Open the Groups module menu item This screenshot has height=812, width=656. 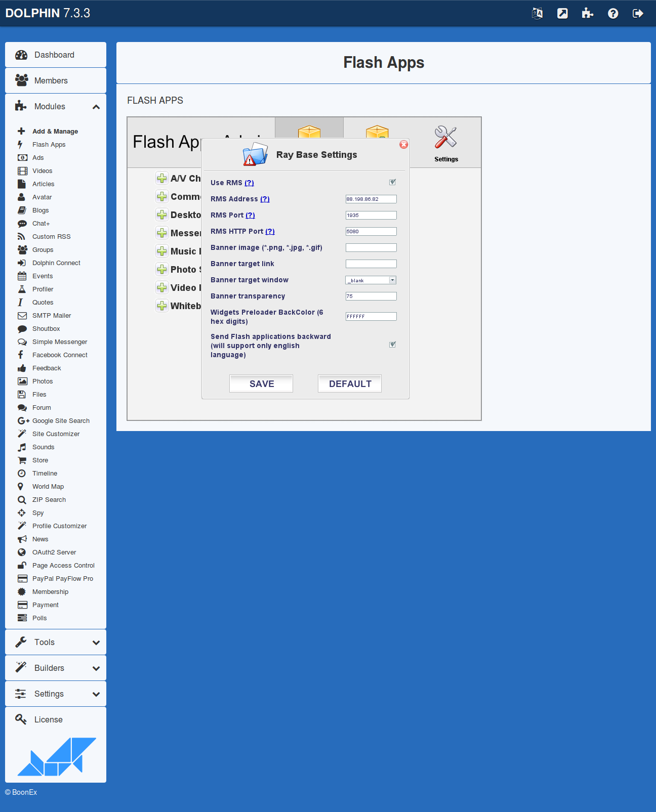(x=43, y=250)
